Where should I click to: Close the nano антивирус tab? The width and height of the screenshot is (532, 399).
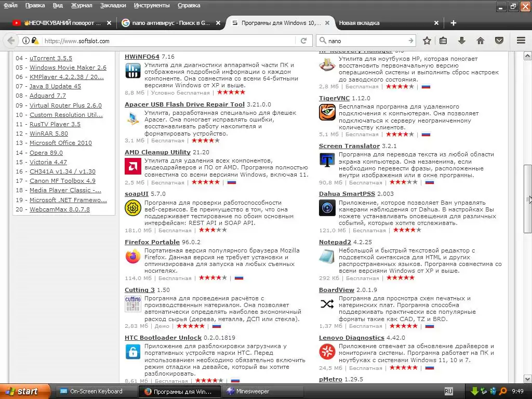tap(218, 23)
